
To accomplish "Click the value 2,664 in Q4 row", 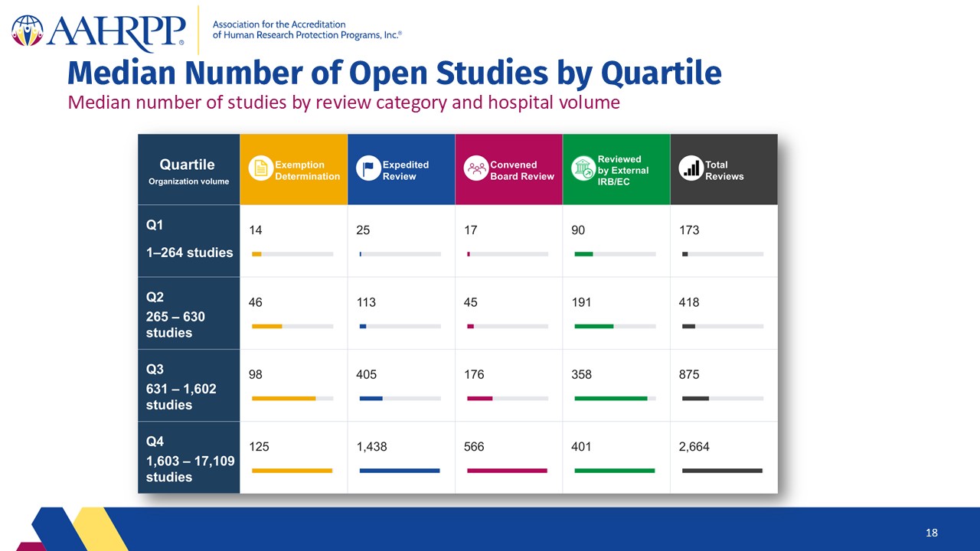I will pyautogui.click(x=694, y=446).
